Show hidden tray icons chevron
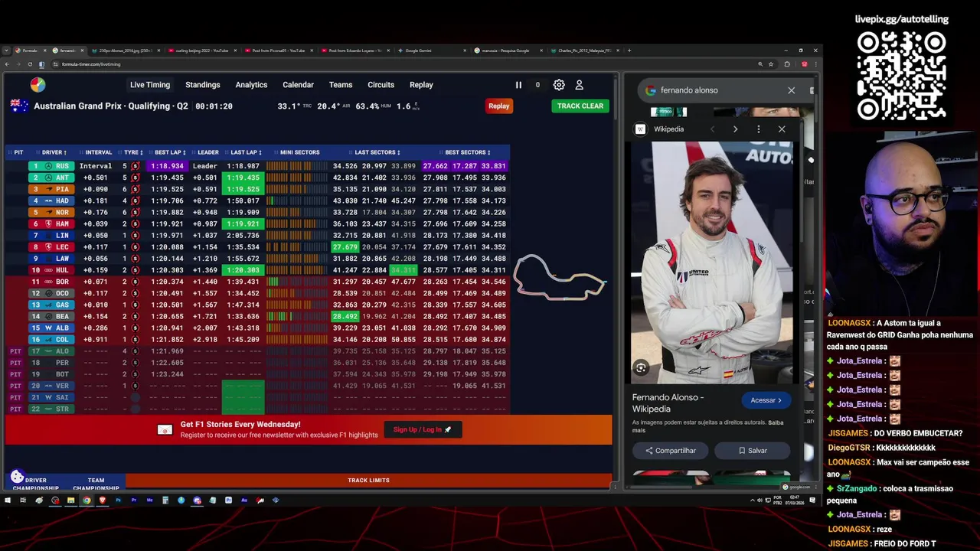 point(752,500)
